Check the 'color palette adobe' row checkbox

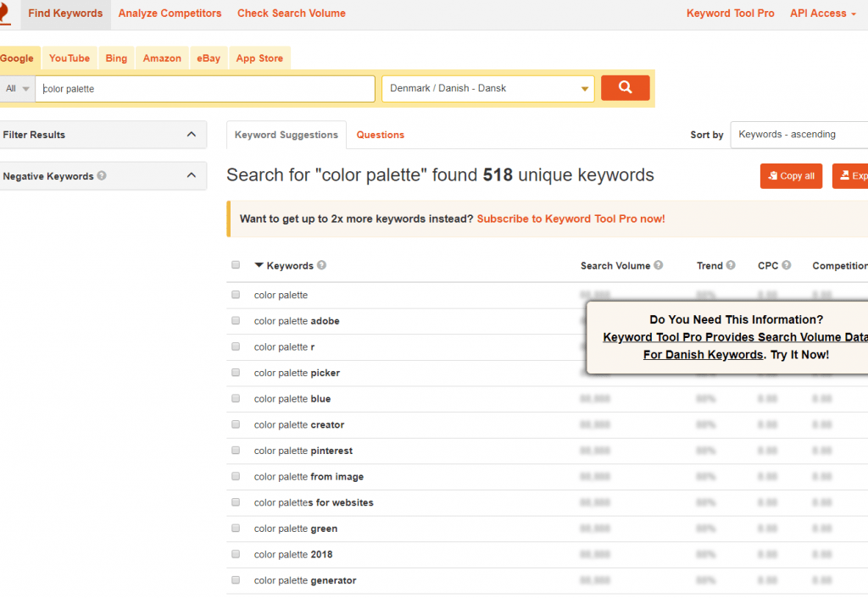236,321
